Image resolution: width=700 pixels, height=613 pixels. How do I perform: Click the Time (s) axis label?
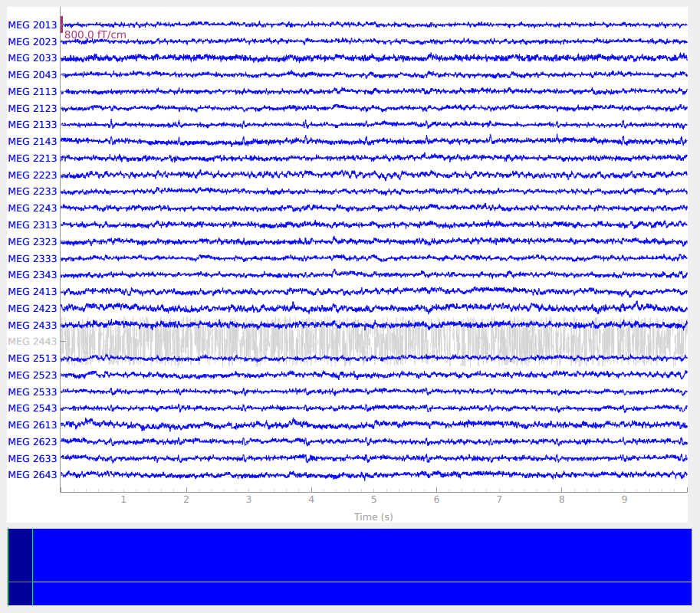[373, 517]
